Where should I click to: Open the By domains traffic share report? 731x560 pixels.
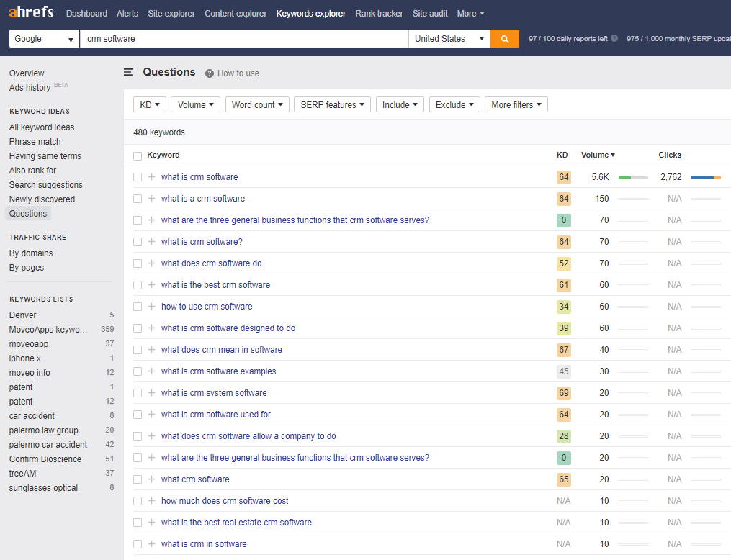coord(31,253)
